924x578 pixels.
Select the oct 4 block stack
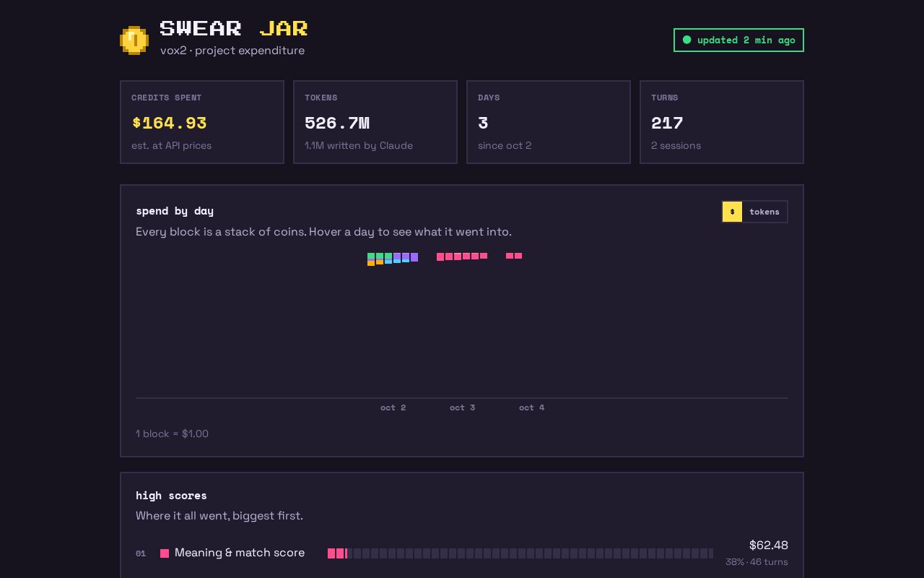click(x=514, y=256)
